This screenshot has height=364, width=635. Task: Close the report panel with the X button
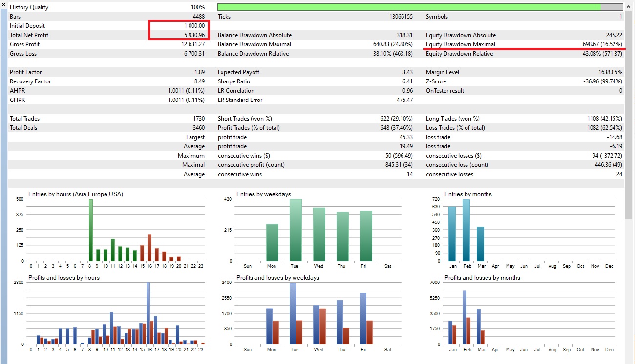tap(4, 4)
